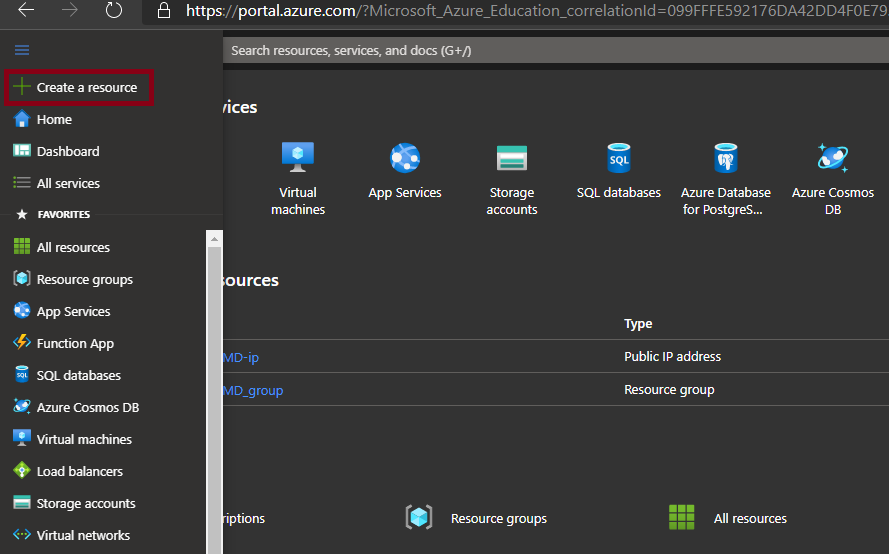The height and width of the screenshot is (554, 889).
Task: Click the FAVORITES section heading
Action: point(64,214)
